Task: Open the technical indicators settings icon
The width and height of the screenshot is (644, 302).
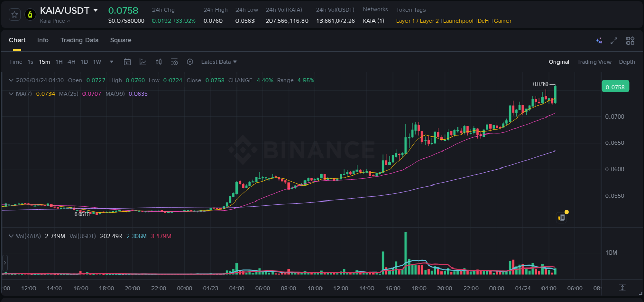Action: [x=174, y=62]
